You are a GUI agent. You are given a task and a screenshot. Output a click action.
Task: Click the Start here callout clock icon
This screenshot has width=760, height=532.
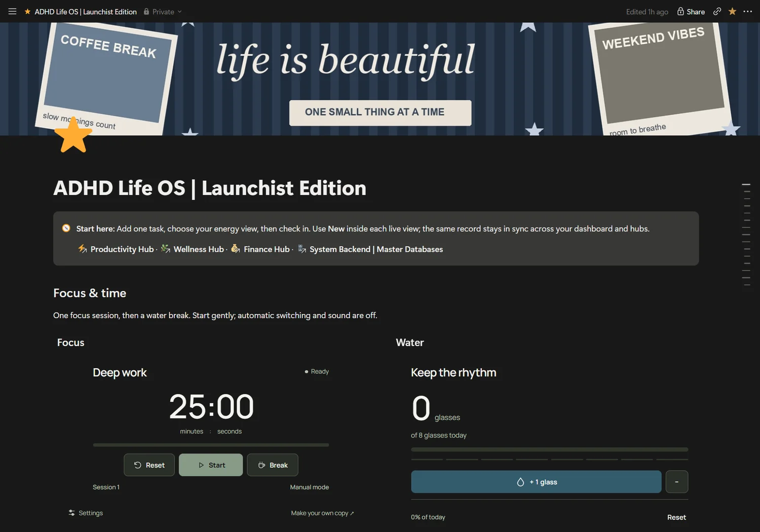coord(66,228)
